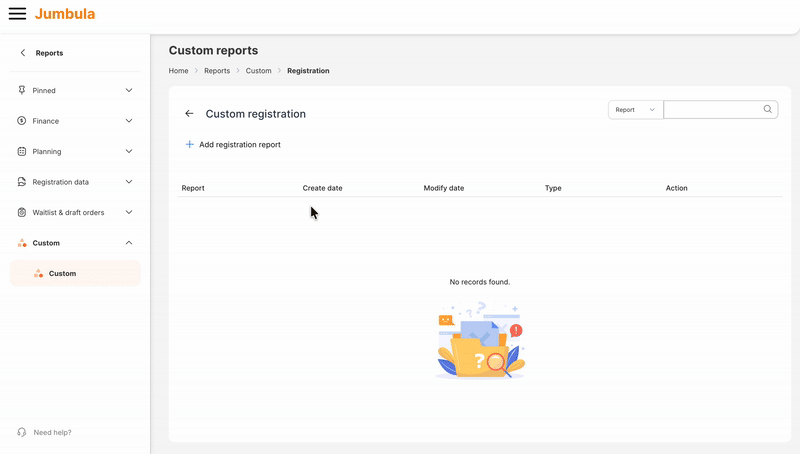Click the Planning calendar icon
Image resolution: width=800 pixels, height=454 pixels.
22,152
